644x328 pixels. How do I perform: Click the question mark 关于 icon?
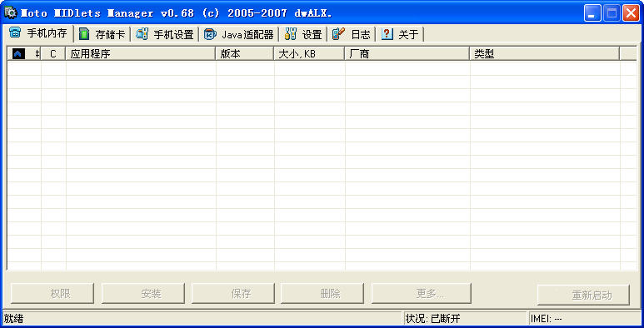point(387,34)
